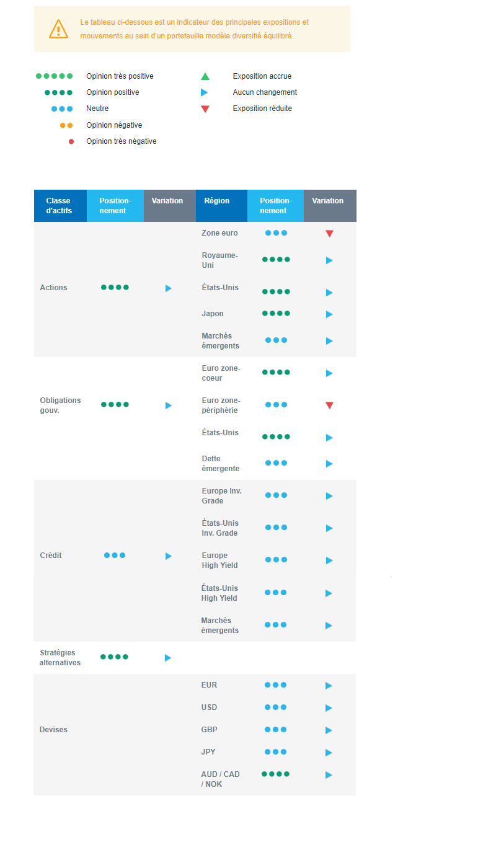Click the single red dot for Opinion très négative
Screen dimensions: 496x868
tap(71, 141)
